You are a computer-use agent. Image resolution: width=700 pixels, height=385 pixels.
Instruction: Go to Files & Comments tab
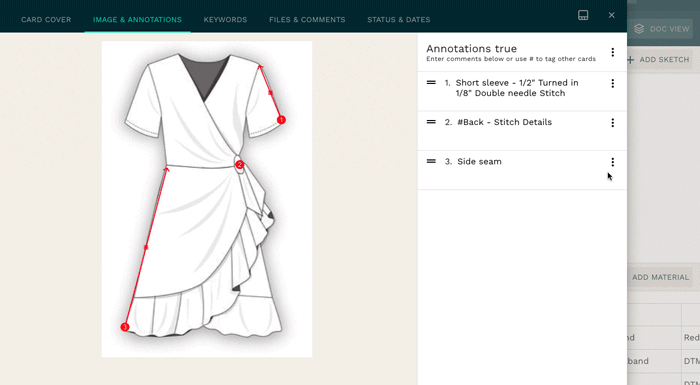point(307,20)
